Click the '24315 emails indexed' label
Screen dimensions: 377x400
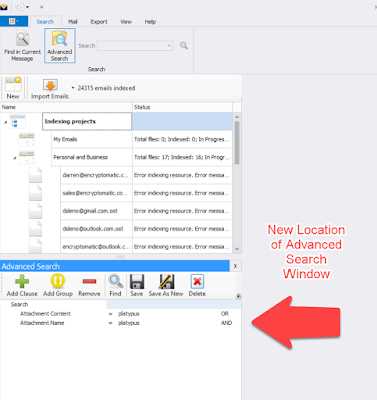click(106, 88)
